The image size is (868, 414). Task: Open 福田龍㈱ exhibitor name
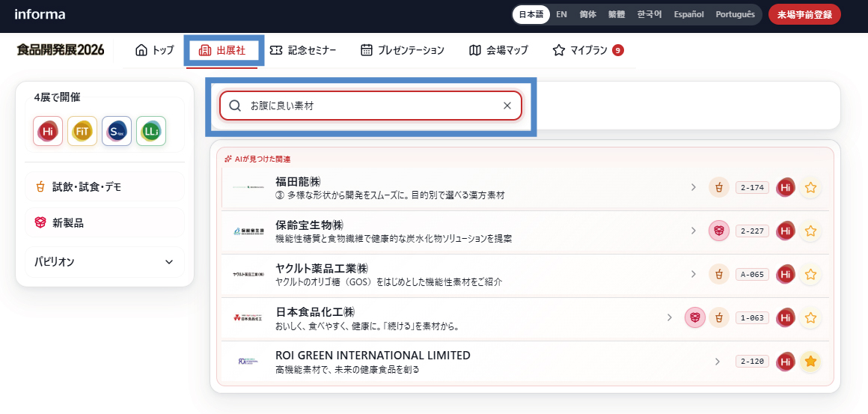coord(299,181)
